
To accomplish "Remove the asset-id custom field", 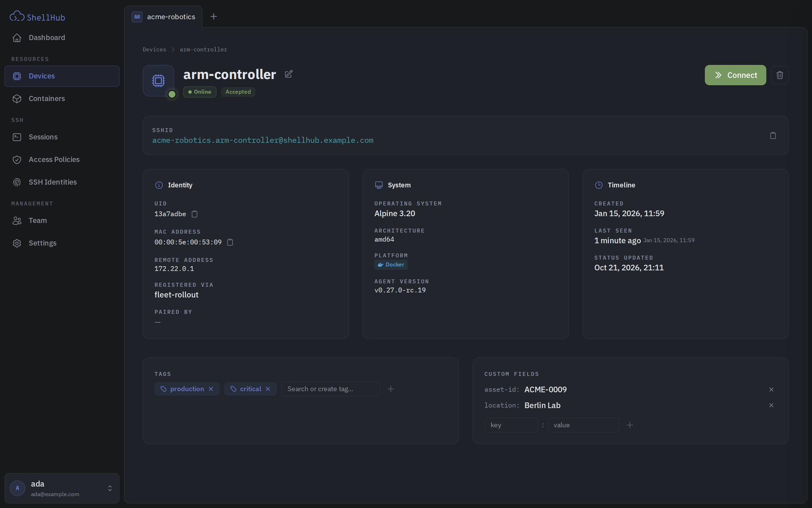I will point(771,389).
